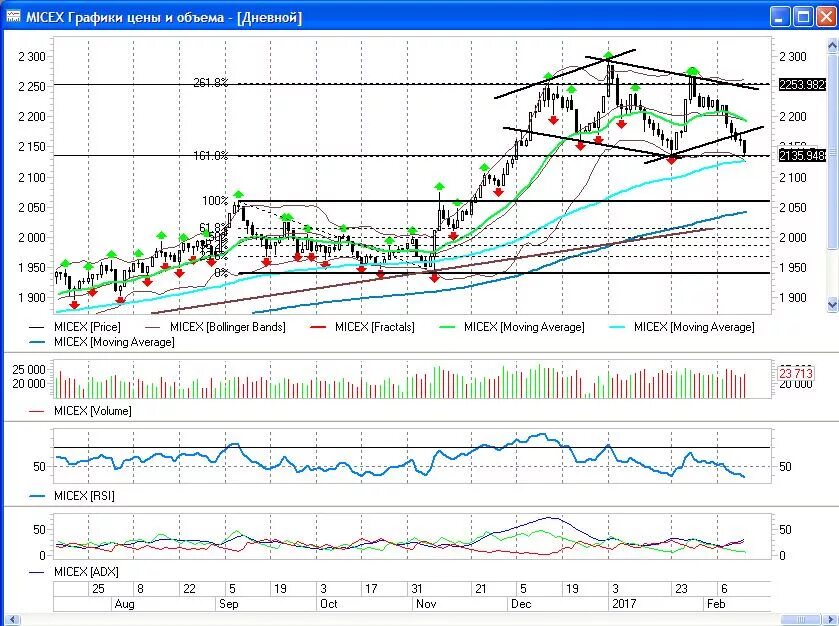Click the horizontal scrollbar left arrow
This screenshot has height=626, width=839.
pos(13,620)
